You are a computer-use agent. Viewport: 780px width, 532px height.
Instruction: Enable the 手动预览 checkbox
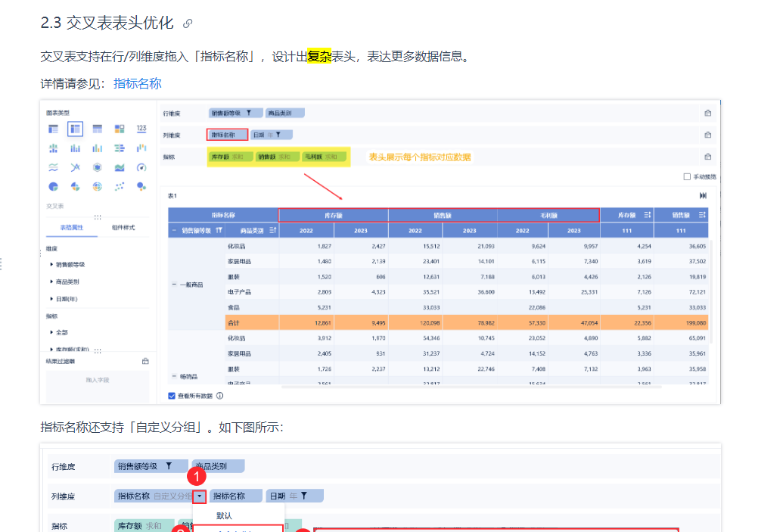(687, 176)
